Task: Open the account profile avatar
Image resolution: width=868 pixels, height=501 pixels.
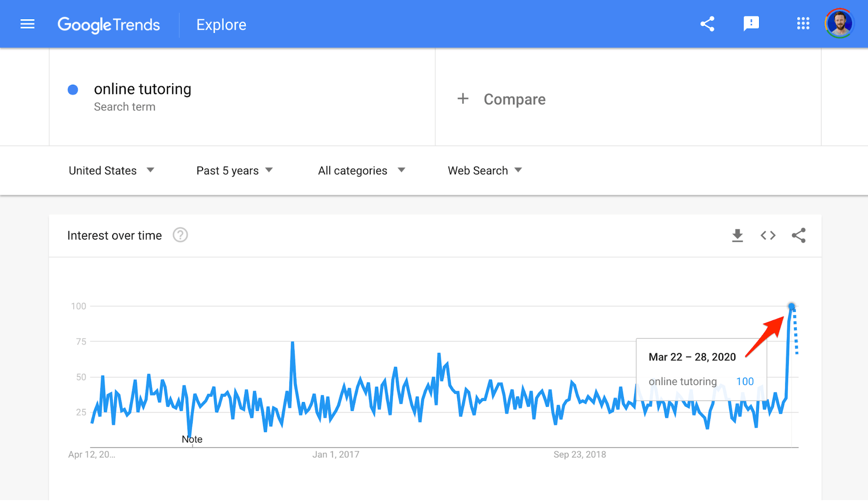Action: click(x=839, y=24)
